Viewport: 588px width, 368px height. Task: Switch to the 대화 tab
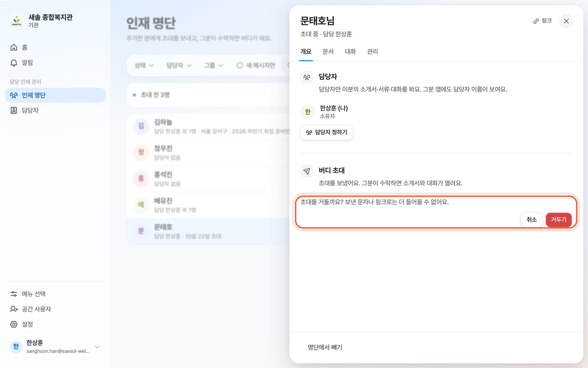tap(350, 52)
